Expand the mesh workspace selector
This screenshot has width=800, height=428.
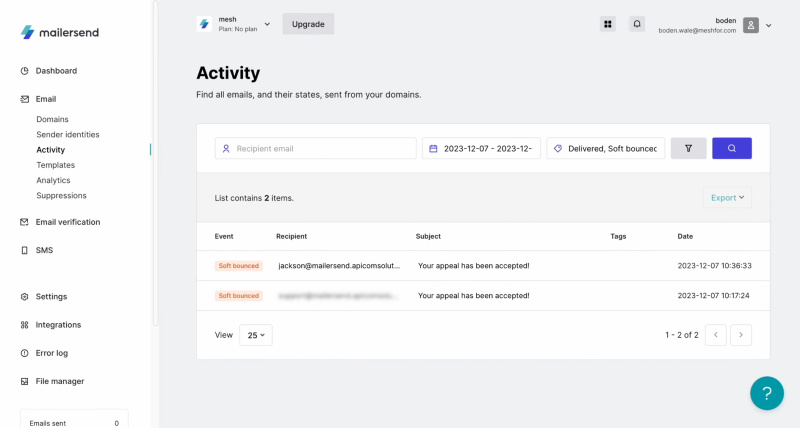pyautogui.click(x=234, y=24)
